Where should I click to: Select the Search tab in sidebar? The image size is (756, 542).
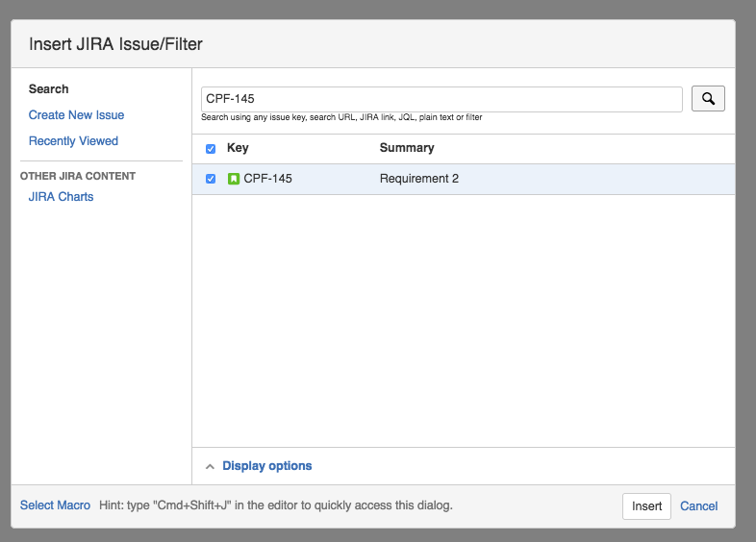(49, 89)
